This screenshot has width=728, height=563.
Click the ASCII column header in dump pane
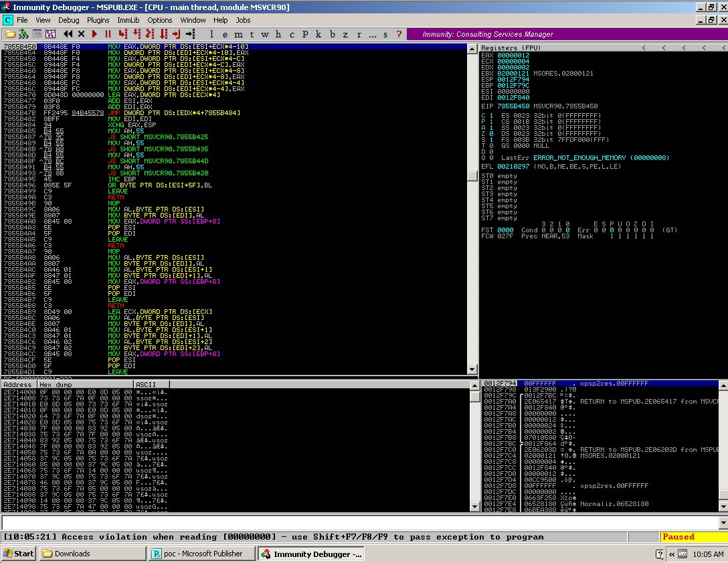click(x=151, y=384)
